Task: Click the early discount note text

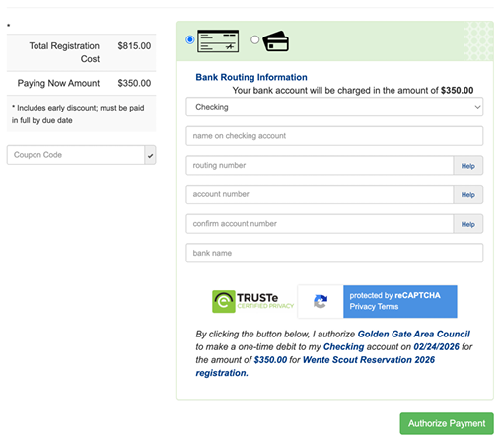Action: click(x=78, y=114)
